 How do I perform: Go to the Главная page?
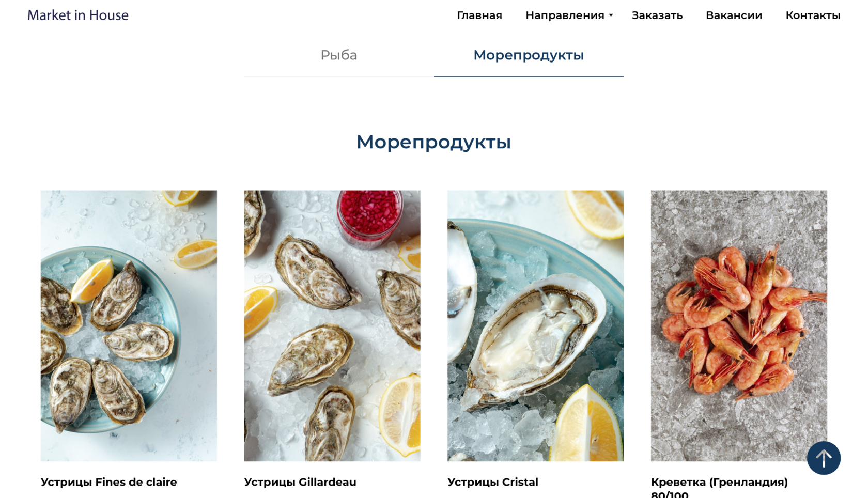479,15
